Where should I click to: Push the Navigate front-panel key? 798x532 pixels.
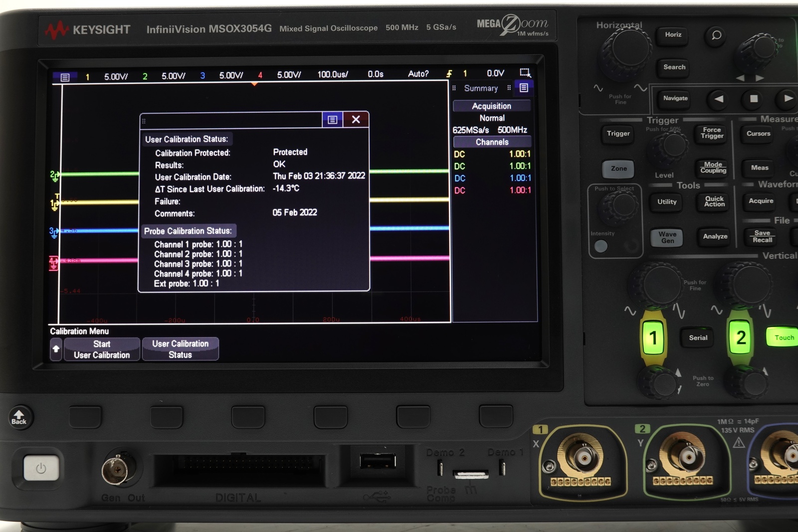(x=675, y=98)
